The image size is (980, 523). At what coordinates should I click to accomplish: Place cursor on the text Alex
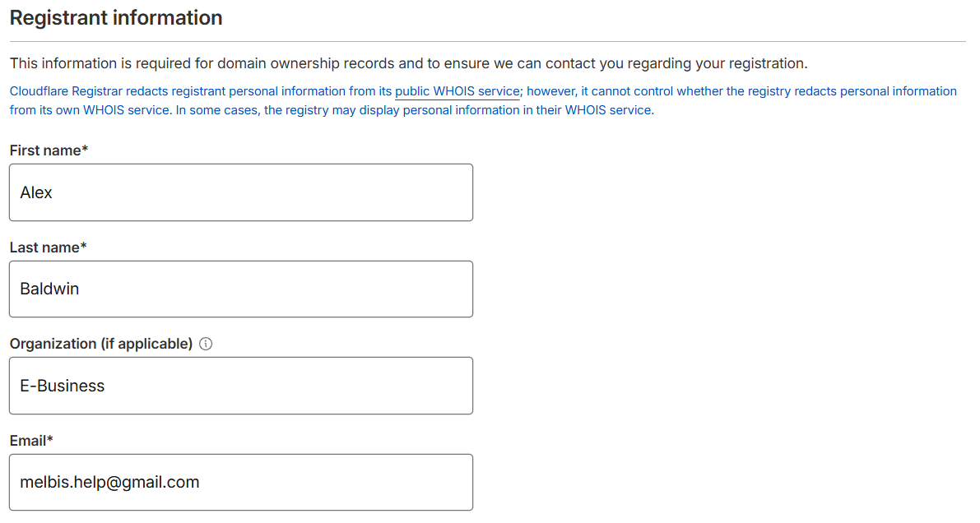coord(36,192)
